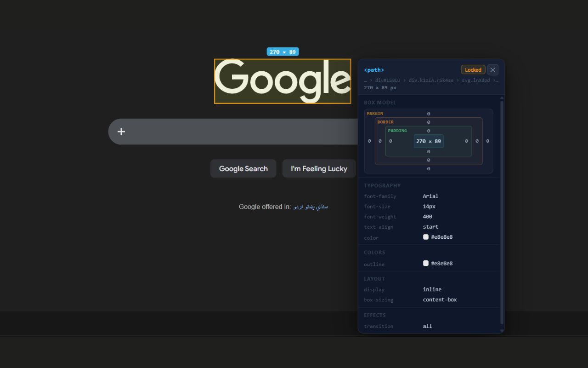Click the 'Google offered in:' text
Image resolution: width=588 pixels, height=368 pixels.
click(x=265, y=207)
